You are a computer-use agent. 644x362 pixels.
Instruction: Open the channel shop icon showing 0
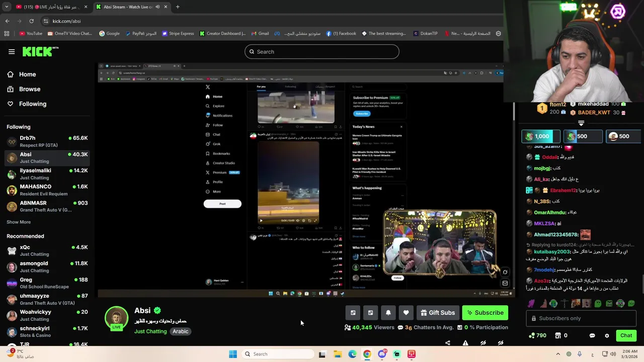point(561,335)
